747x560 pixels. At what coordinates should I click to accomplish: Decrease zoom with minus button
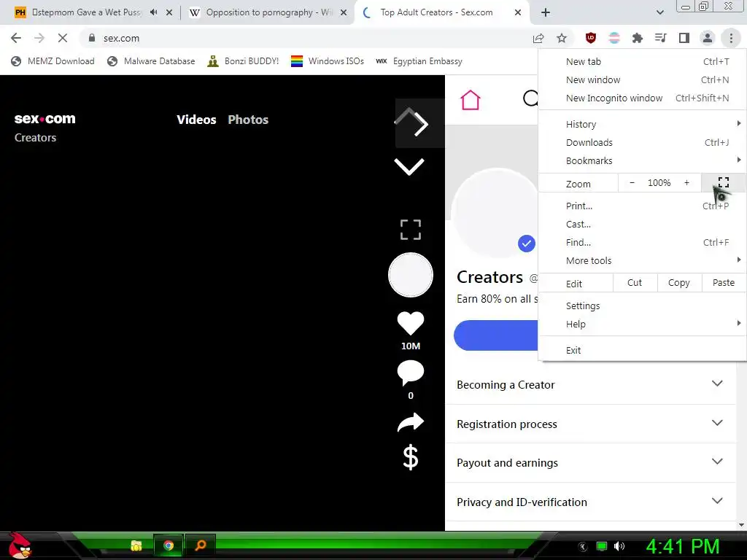632,182
